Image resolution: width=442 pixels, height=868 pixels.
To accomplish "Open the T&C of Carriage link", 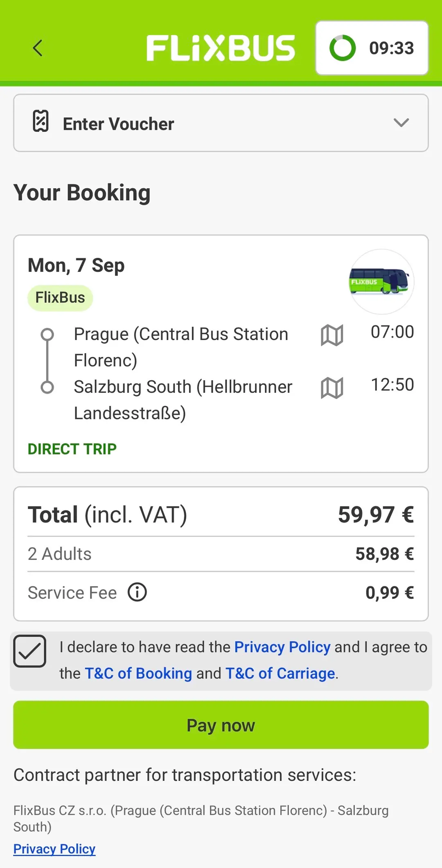I will point(280,673).
